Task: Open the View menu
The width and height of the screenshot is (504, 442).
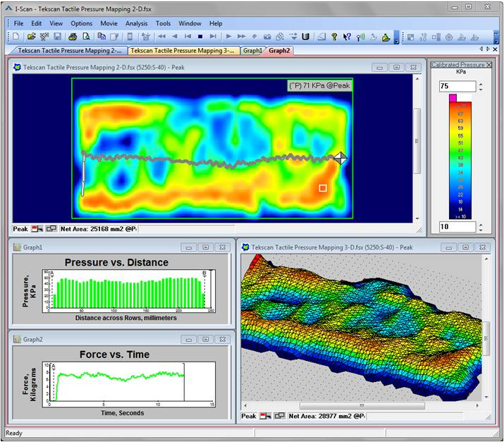Action: tap(56, 23)
